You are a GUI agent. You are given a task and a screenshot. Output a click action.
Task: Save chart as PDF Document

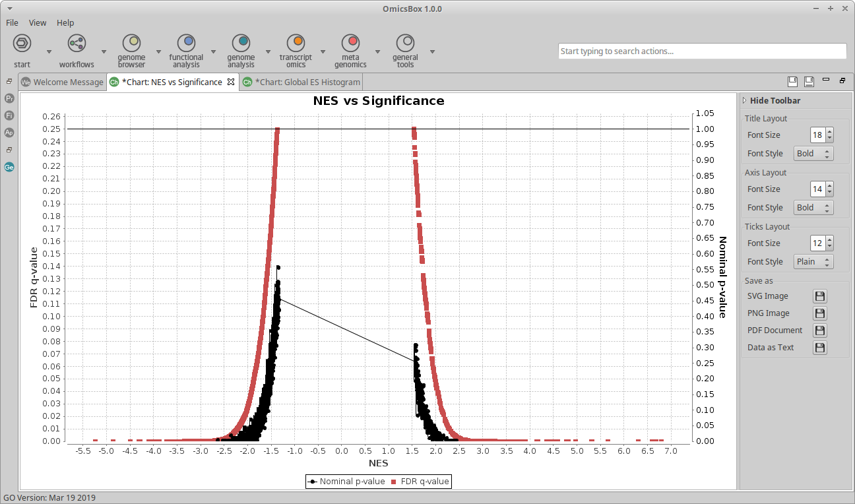(819, 331)
